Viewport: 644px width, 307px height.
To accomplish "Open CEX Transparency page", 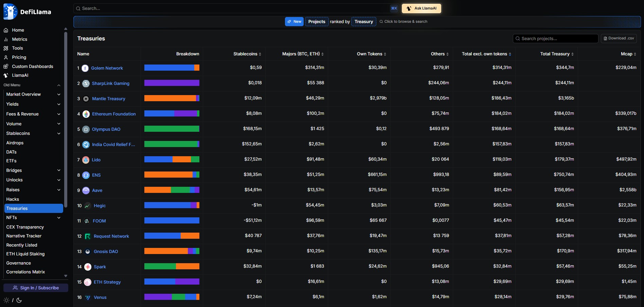I will [x=25, y=227].
